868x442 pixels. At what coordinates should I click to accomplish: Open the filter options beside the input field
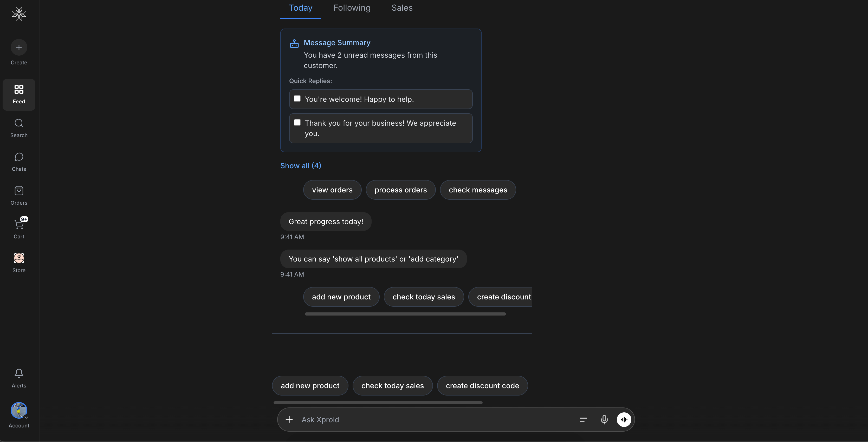(583, 419)
